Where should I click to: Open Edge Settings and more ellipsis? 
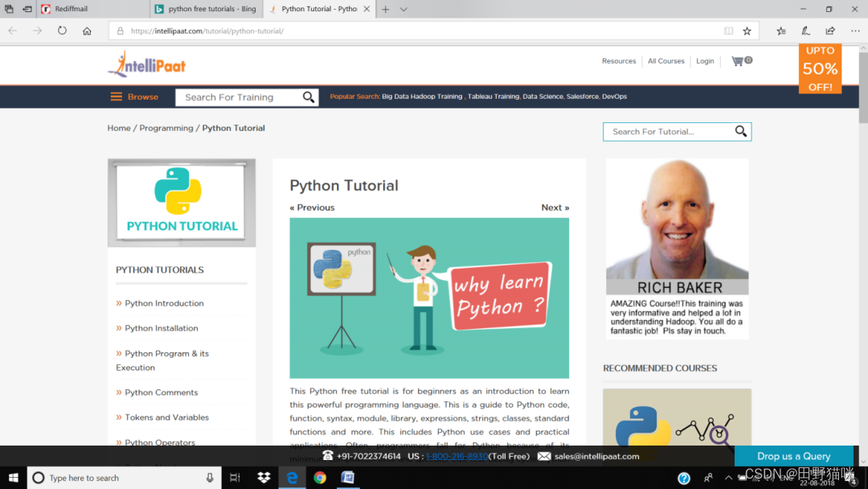coord(855,31)
